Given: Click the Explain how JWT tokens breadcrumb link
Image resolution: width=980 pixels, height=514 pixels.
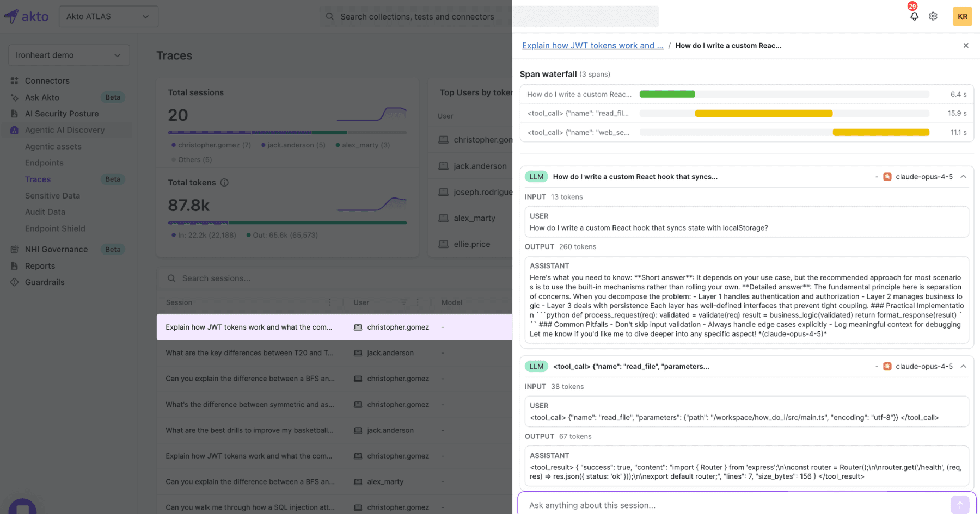Looking at the screenshot, I should [x=592, y=46].
